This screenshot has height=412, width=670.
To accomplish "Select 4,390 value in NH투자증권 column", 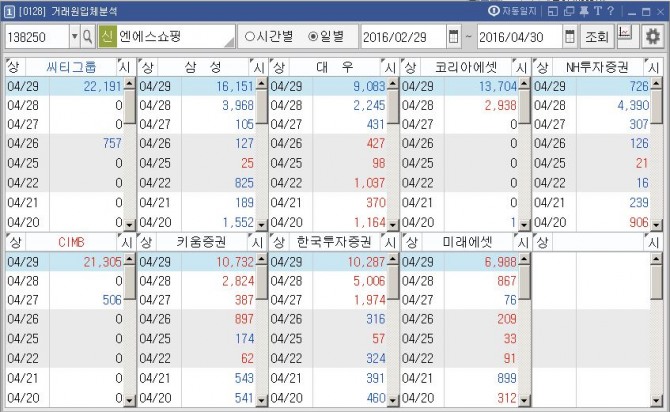I will click(x=633, y=105).
